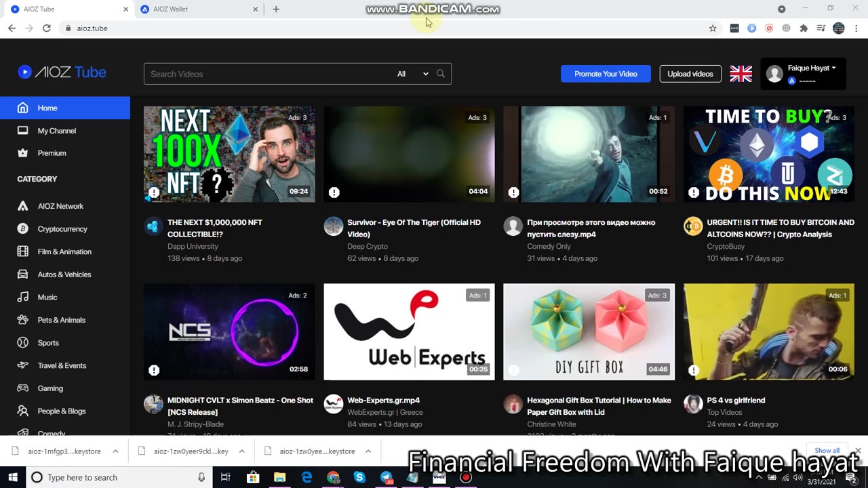Open the Comedy Only channel link
Image resolution: width=868 pixels, height=488 pixels.
tap(549, 247)
